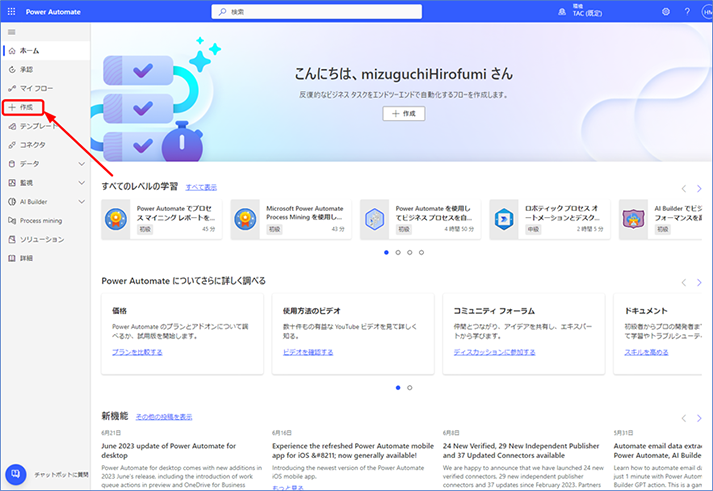Go to previous news items
The width and height of the screenshot is (713, 491).
point(683,418)
